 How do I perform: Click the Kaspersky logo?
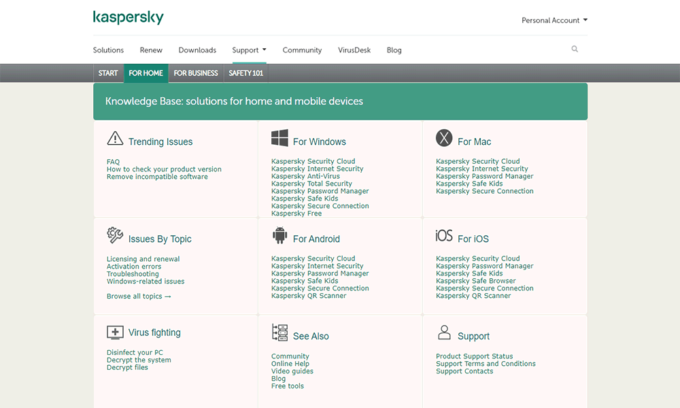[128, 17]
